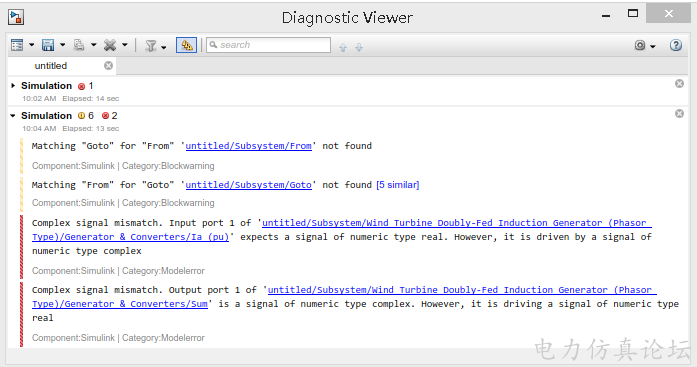Screen dimensions: 697x367
Task: Dismiss the 10:02 AM Simulation entry
Action: 679,84
